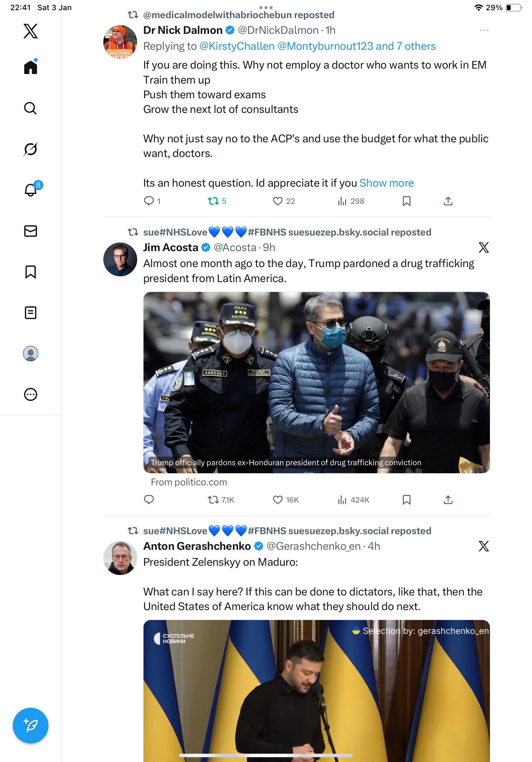Open the Lists icon in sidebar
The width and height of the screenshot is (532, 762).
[31, 313]
